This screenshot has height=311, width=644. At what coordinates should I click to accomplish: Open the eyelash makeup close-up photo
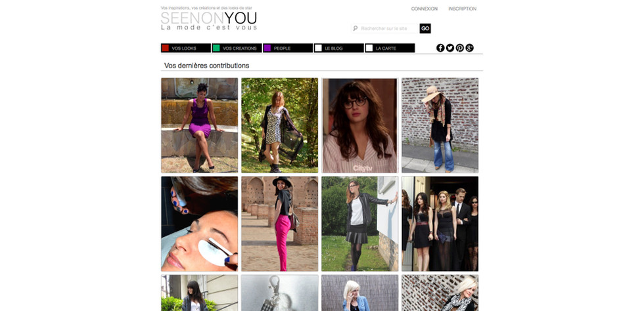point(200,224)
